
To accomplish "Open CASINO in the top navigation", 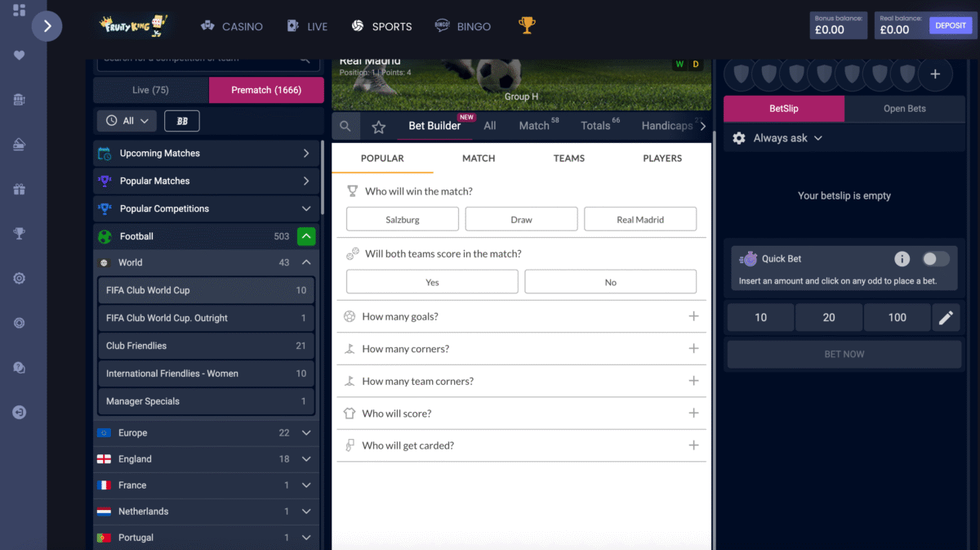I will (x=232, y=26).
